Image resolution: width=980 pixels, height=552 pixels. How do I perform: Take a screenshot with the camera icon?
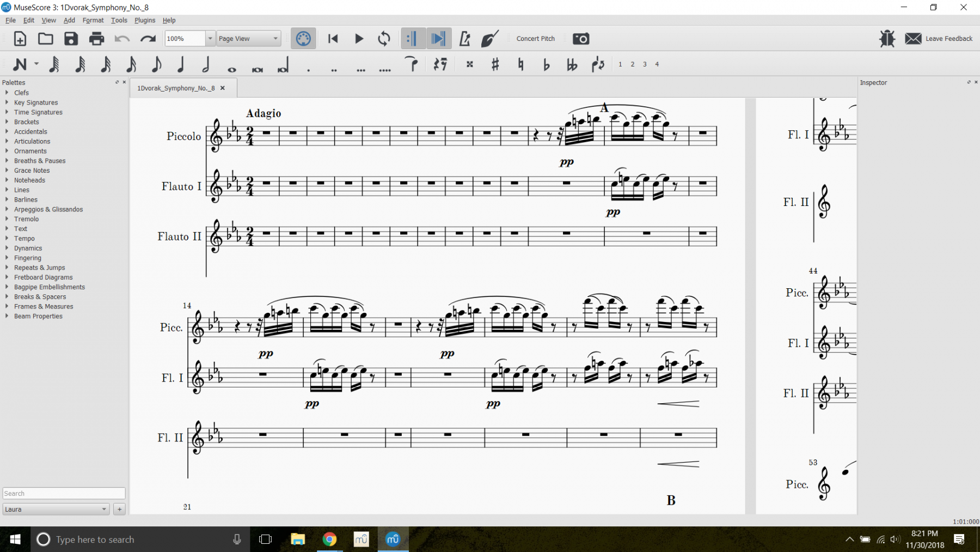coord(581,39)
